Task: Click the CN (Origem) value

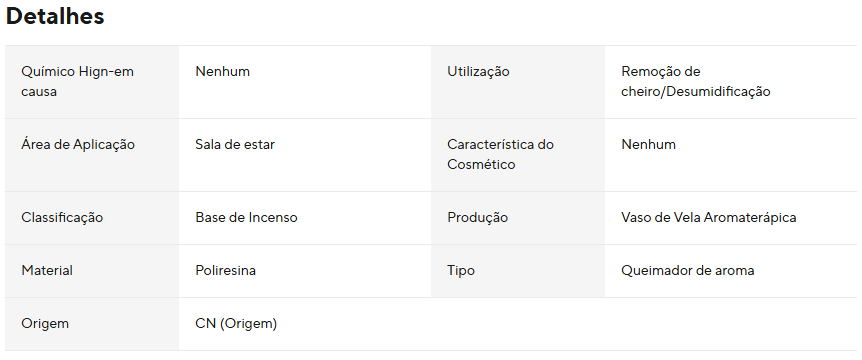Action: click(x=236, y=324)
